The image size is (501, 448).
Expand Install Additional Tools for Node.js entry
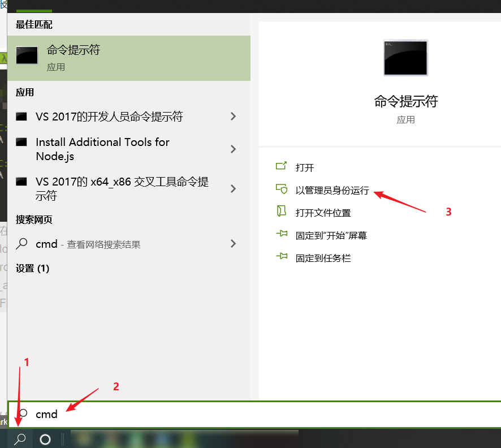click(x=233, y=149)
